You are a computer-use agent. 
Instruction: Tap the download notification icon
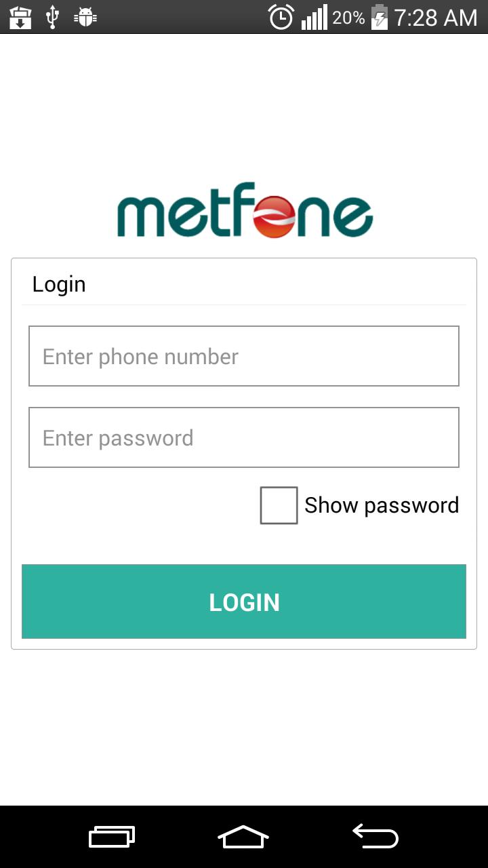pos(21,18)
